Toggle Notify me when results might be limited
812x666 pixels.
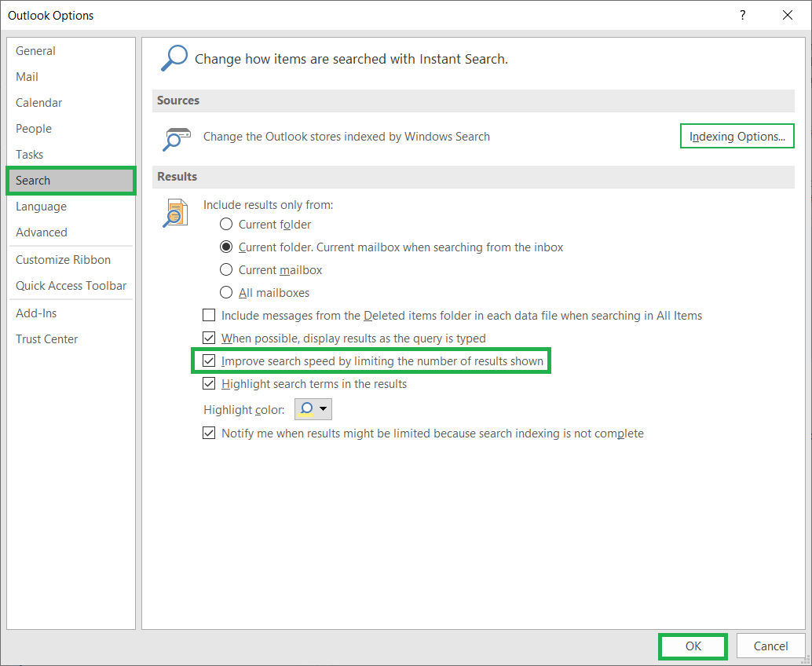(209, 433)
